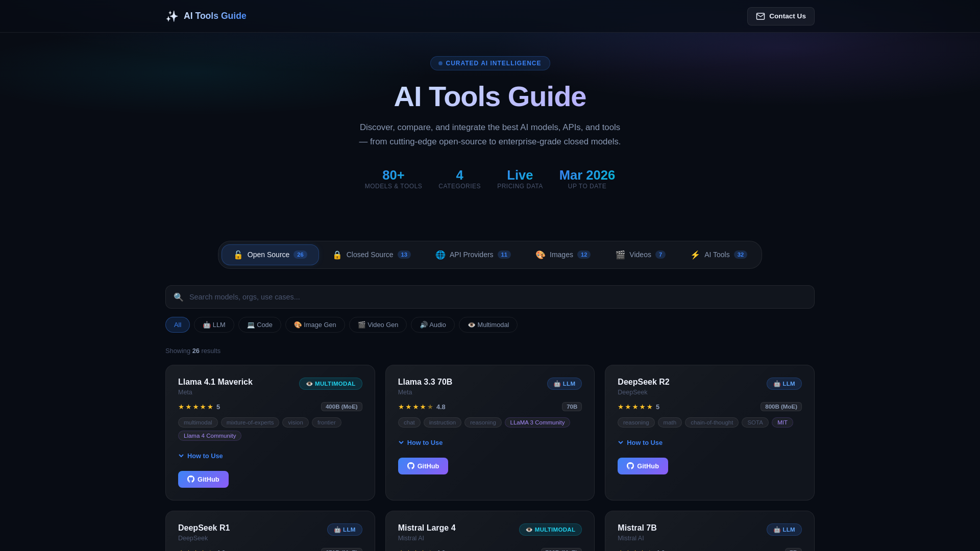Click the unlocked padlock Open Source icon

pos(238,255)
